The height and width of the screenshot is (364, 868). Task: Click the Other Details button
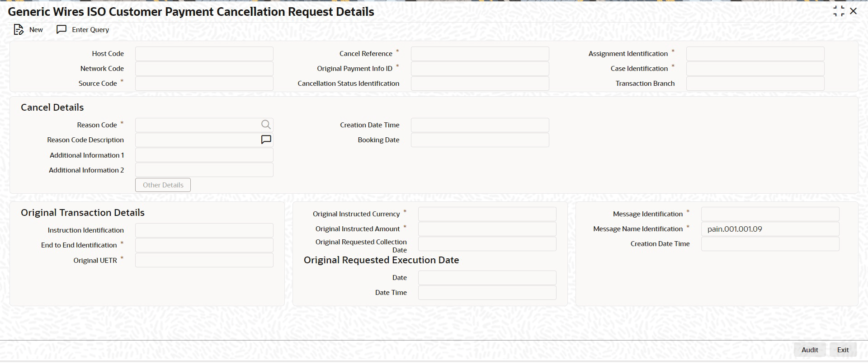163,185
